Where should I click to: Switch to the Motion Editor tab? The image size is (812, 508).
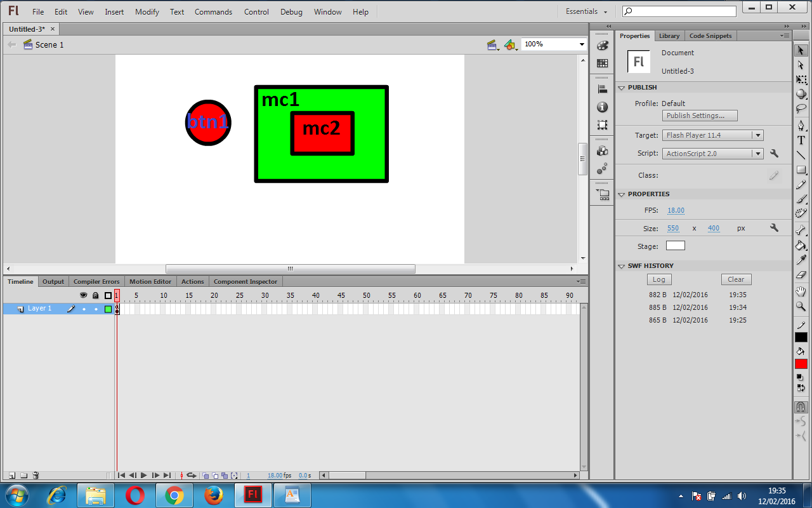coord(150,281)
